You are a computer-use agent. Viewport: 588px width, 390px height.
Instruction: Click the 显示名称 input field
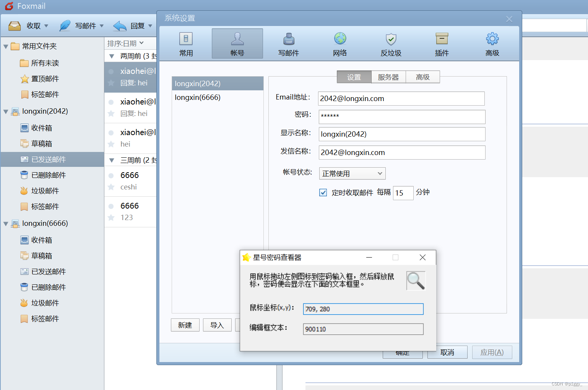(x=402, y=134)
